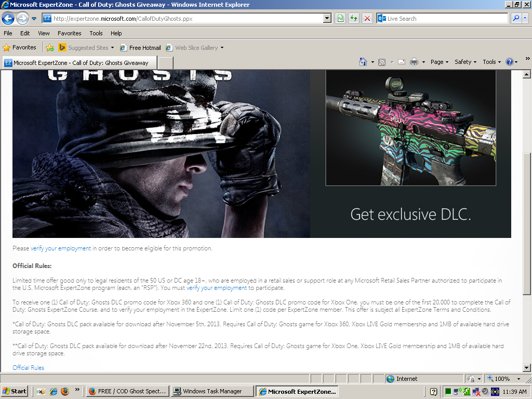532x399 pixels.
Task: Open Compatibility View icon beside address bar
Action: tap(340, 19)
